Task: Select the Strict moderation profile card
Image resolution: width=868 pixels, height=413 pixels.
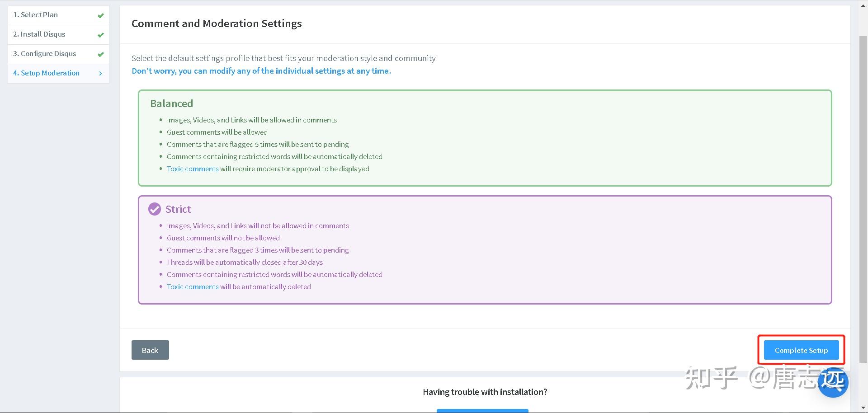Action: (x=485, y=250)
